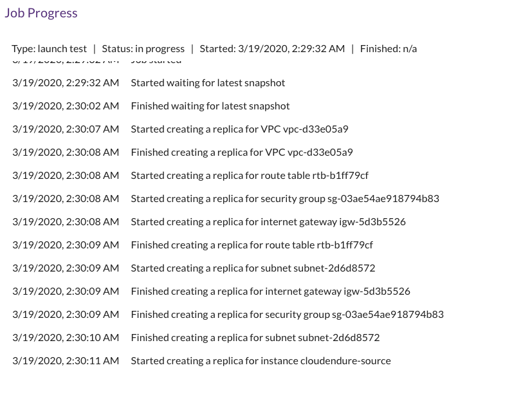
Task: Click the started internet gateway igw-5d3b5526 entry
Action: [x=268, y=221]
